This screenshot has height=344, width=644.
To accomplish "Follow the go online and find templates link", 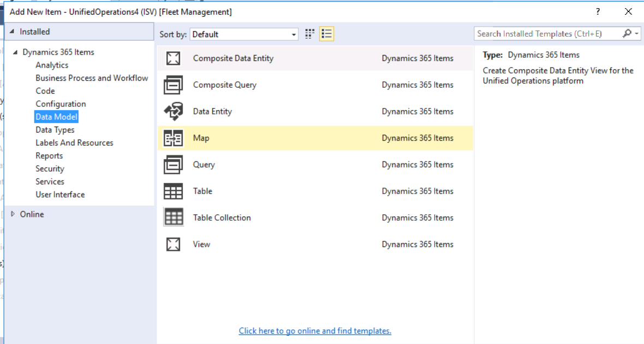I will (315, 331).
